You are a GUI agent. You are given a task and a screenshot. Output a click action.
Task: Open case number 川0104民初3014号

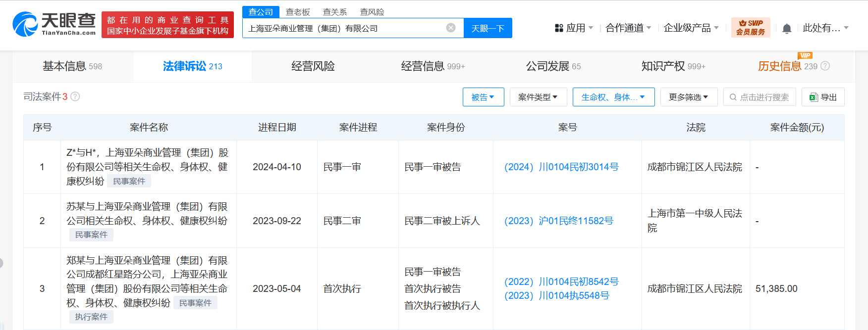[x=561, y=167]
